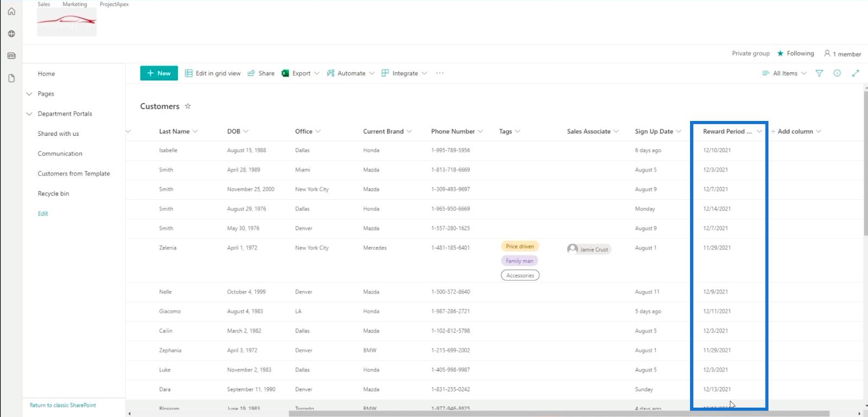Open the Export dropdown
Image resolution: width=868 pixels, height=417 pixels.
pos(301,73)
